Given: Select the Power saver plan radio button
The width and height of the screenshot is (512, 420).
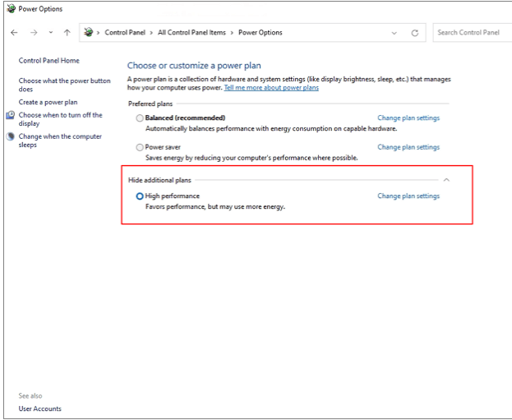Looking at the screenshot, I should pyautogui.click(x=140, y=147).
